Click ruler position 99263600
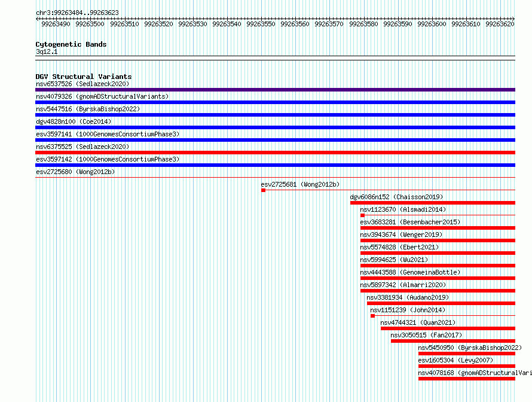Screen dimensions: 532x402 click(x=432, y=24)
